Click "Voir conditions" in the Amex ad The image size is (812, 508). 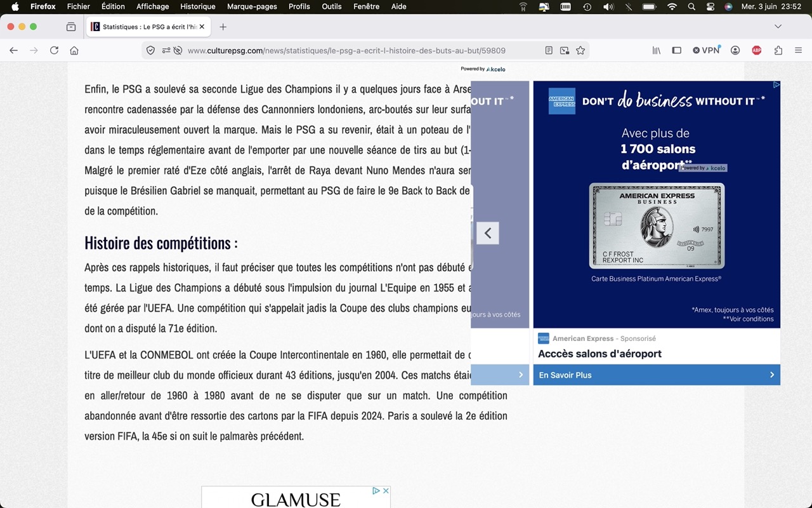(749, 319)
